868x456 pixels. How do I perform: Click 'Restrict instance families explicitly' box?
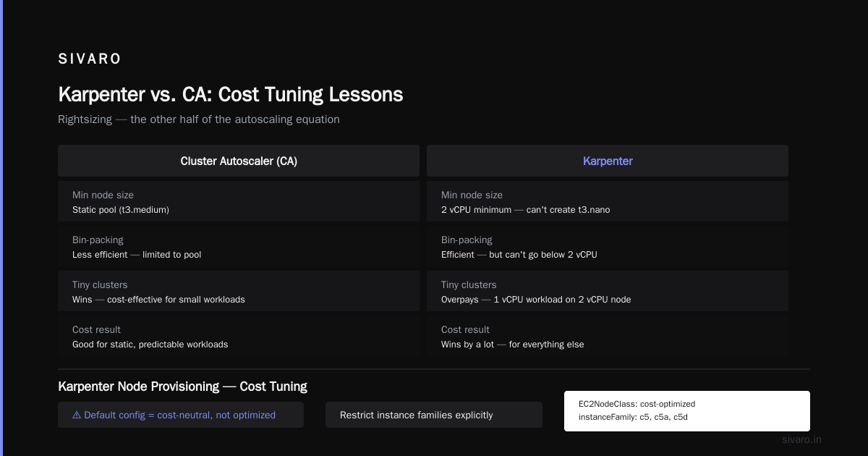tap(434, 415)
